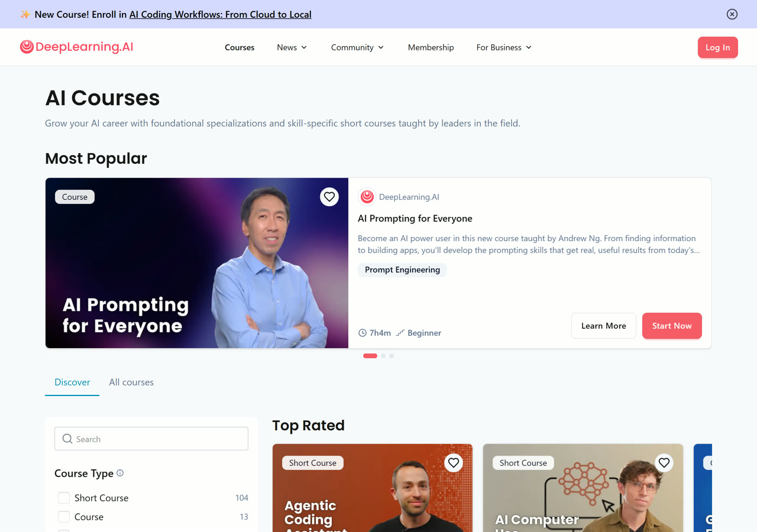The width and height of the screenshot is (757, 532).
Task: Click the AI Prompting for Everyone banner image
Action: (x=197, y=263)
